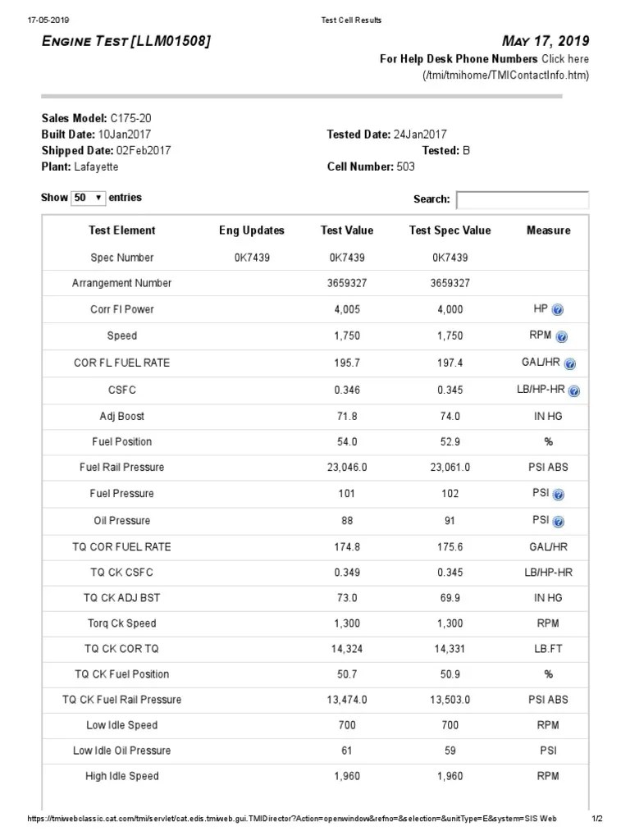Click inside the Search input field
Screen dimensions: 630x840
coord(523,199)
